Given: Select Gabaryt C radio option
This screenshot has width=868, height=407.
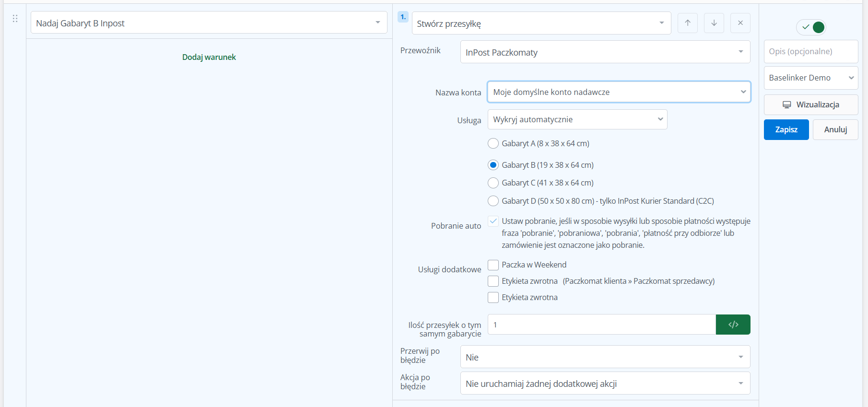Looking at the screenshot, I should pyautogui.click(x=493, y=183).
